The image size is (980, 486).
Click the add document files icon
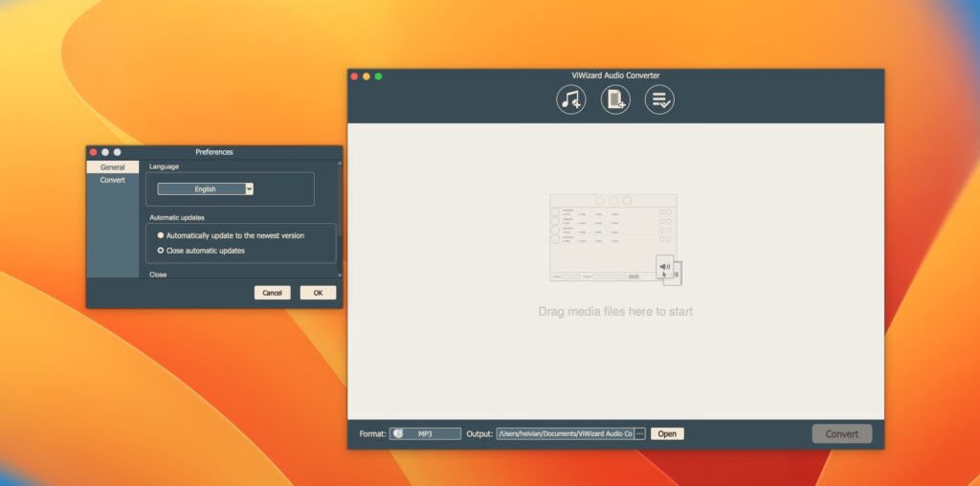[615, 99]
